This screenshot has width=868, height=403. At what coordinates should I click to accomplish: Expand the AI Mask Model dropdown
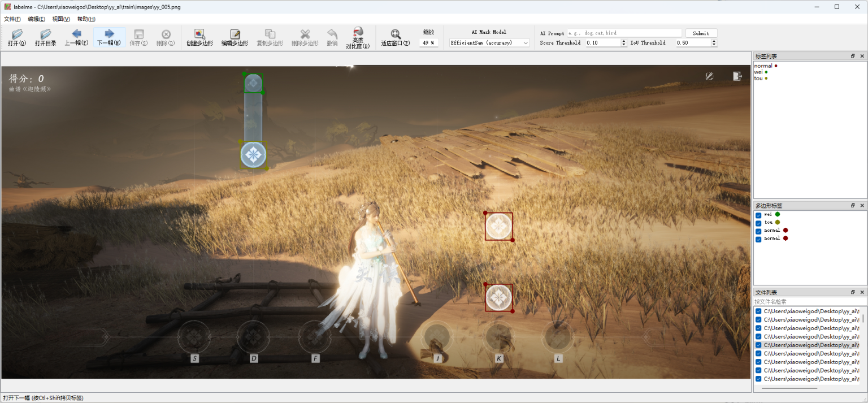tap(526, 43)
